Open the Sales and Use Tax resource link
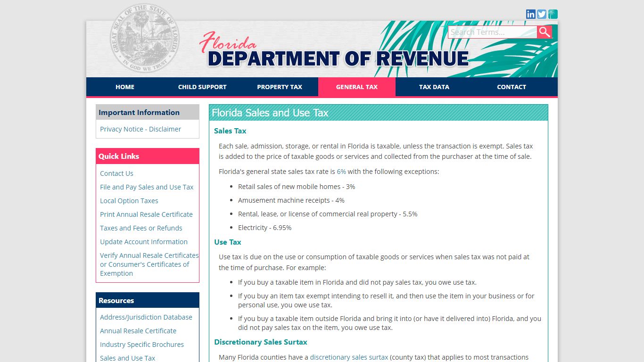 (x=127, y=358)
